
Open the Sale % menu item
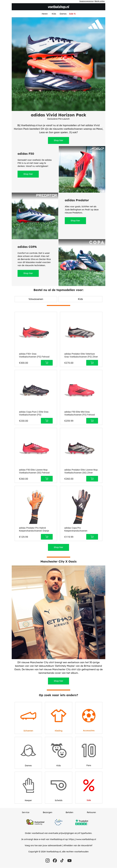tap(72, 14)
